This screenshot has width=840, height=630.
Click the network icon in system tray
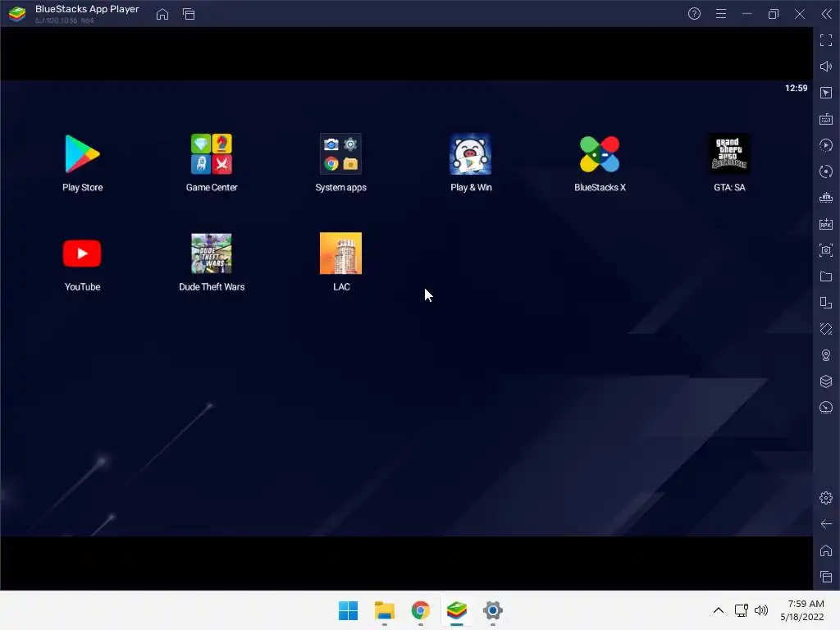(x=742, y=610)
